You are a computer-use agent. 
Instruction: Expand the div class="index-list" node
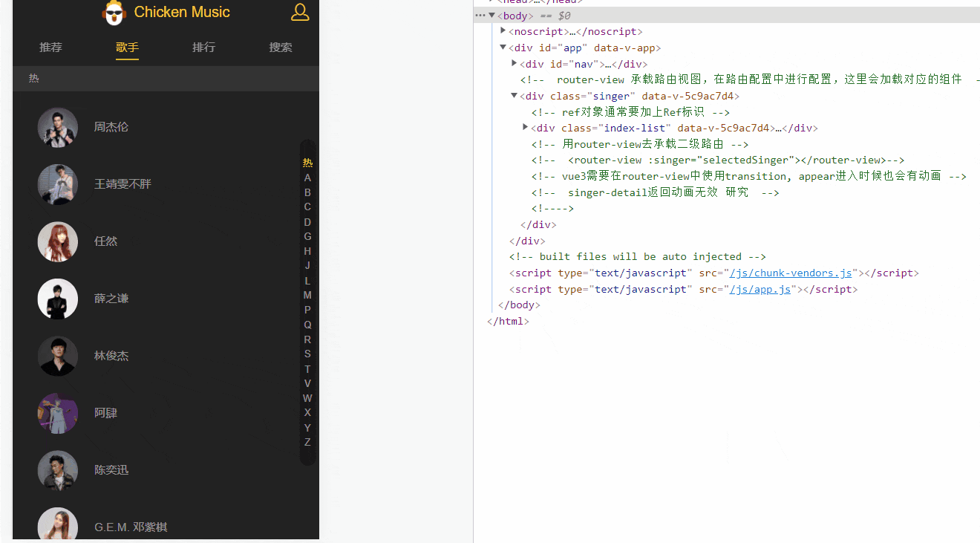pyautogui.click(x=526, y=127)
